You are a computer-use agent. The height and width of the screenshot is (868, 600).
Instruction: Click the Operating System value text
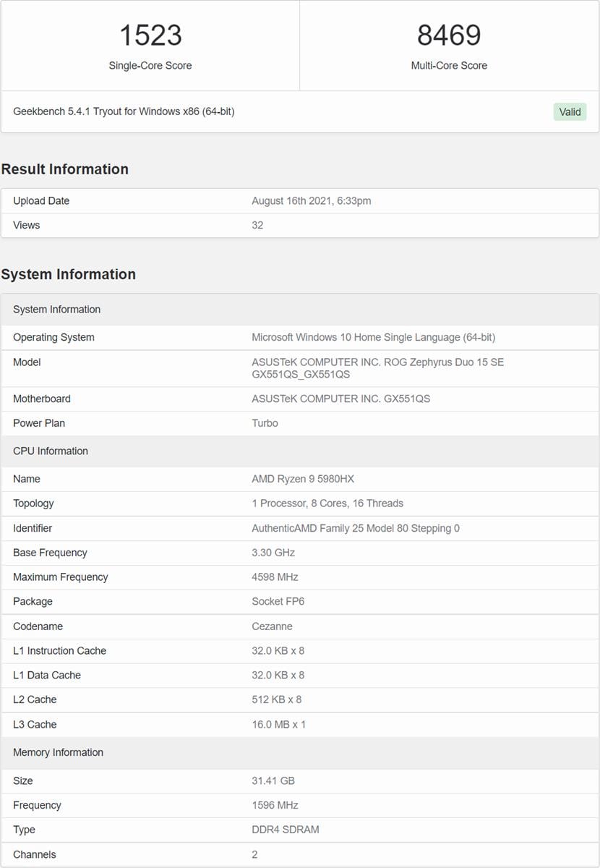tap(373, 337)
